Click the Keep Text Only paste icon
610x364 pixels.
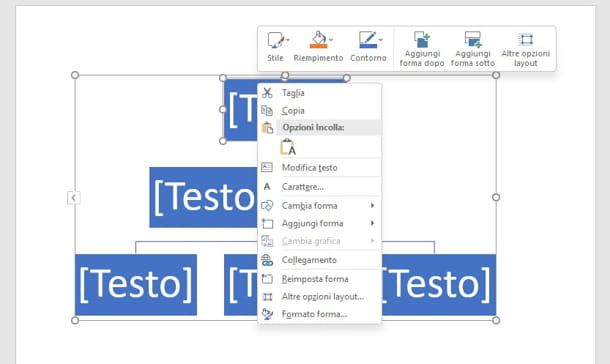point(288,147)
